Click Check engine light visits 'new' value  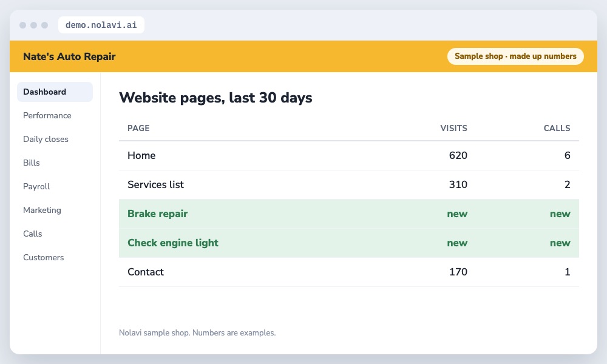[x=457, y=243]
